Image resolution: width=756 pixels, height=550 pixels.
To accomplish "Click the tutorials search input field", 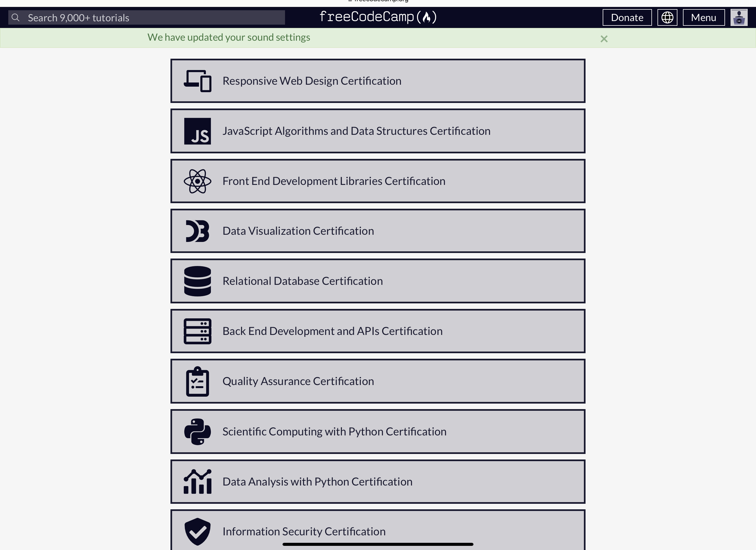I will click(x=147, y=17).
